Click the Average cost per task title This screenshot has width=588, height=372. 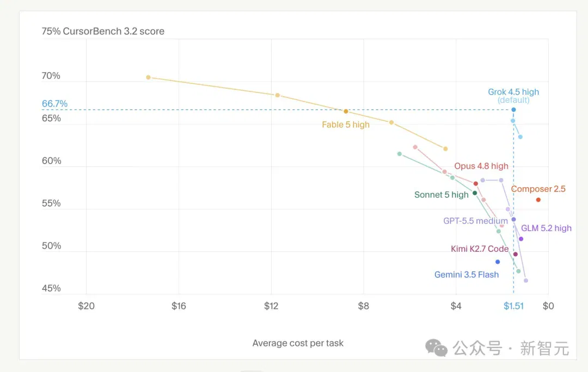[x=298, y=343]
